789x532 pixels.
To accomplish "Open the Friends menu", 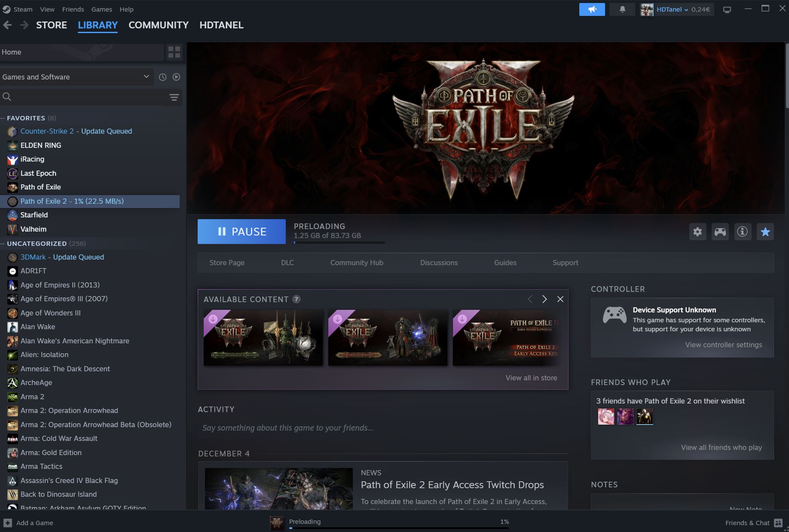I will pos(73,9).
